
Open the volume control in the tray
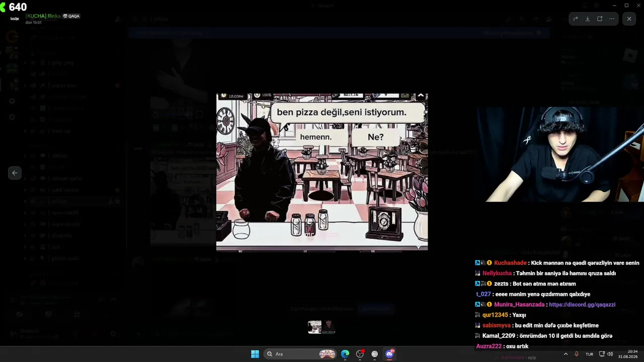(x=610, y=354)
